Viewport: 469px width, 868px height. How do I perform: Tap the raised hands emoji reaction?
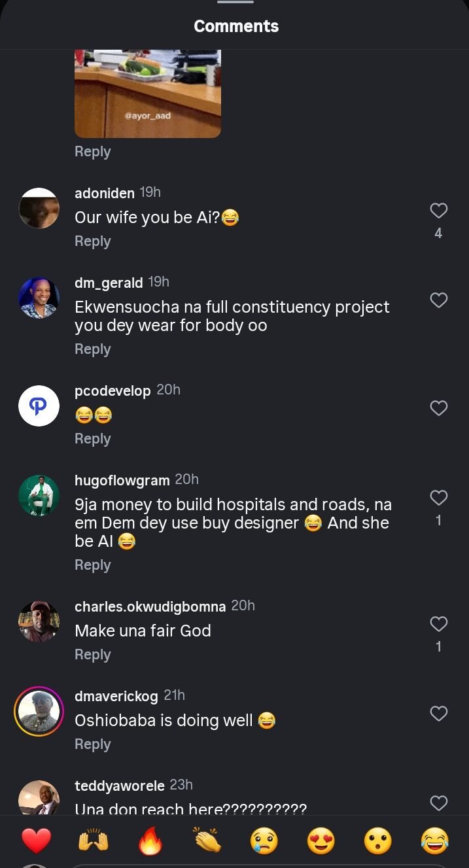coord(93,841)
